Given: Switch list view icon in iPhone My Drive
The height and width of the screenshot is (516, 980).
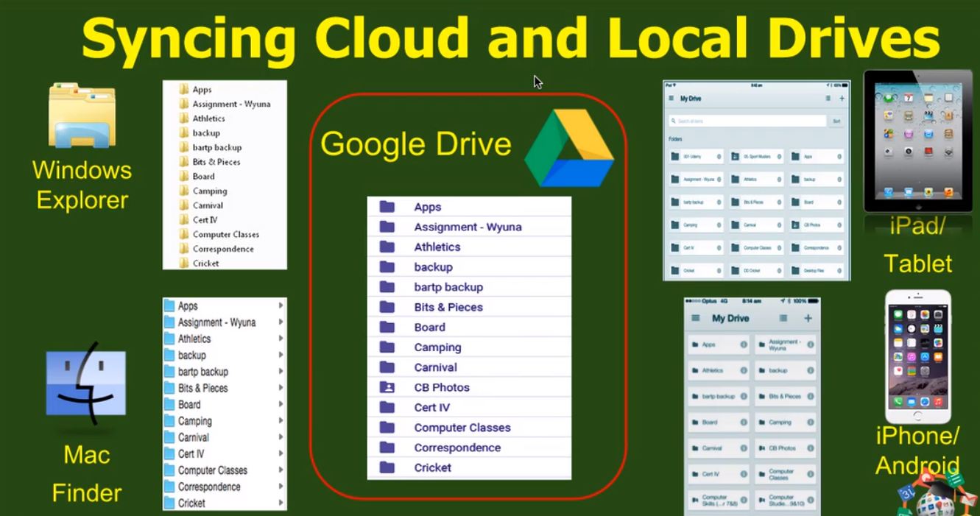Looking at the screenshot, I should pos(783,318).
